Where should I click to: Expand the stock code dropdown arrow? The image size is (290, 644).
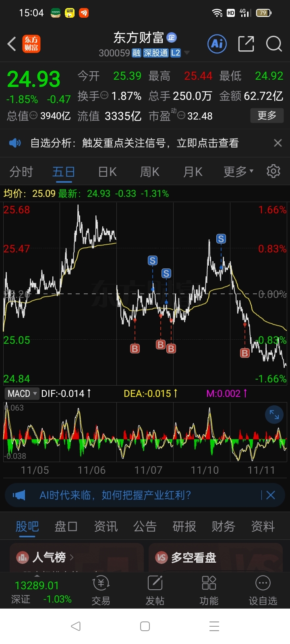point(187,53)
